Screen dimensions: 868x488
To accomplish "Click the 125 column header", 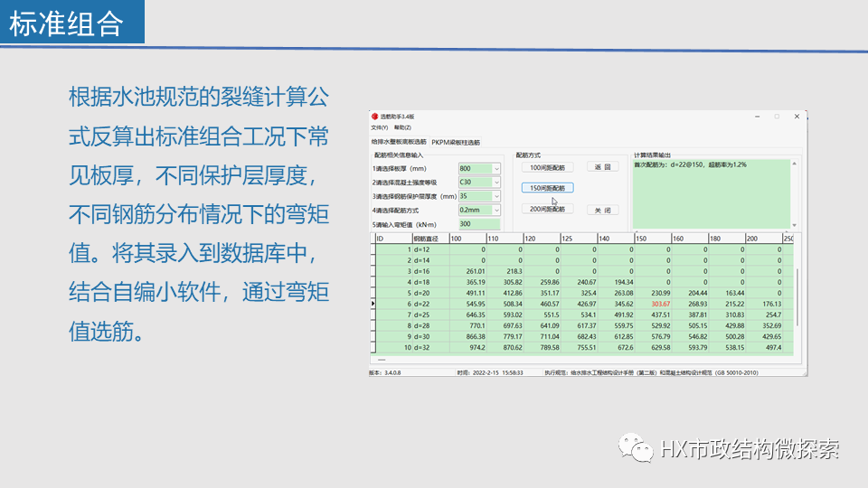I will pyautogui.click(x=579, y=239).
